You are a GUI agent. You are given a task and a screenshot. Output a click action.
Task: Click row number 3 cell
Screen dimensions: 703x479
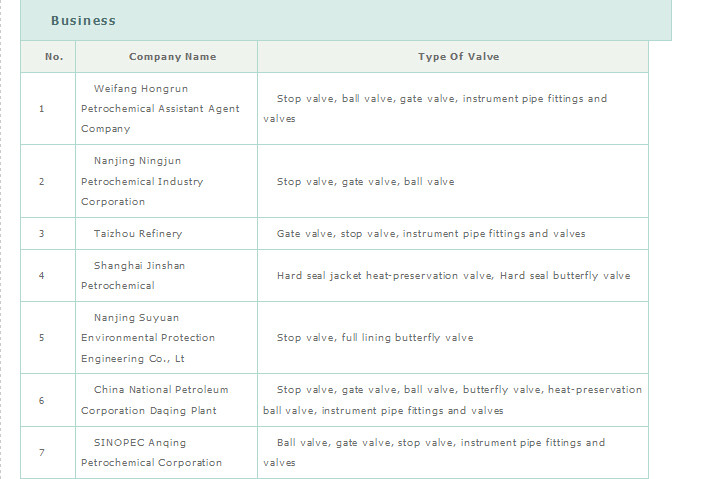click(42, 233)
